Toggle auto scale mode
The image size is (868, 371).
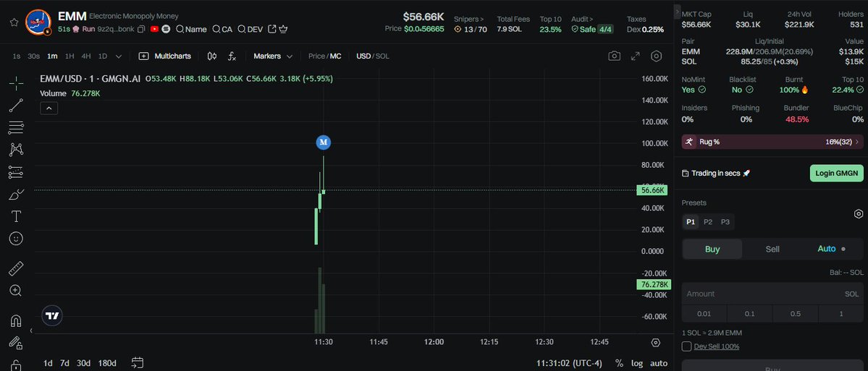(658, 363)
